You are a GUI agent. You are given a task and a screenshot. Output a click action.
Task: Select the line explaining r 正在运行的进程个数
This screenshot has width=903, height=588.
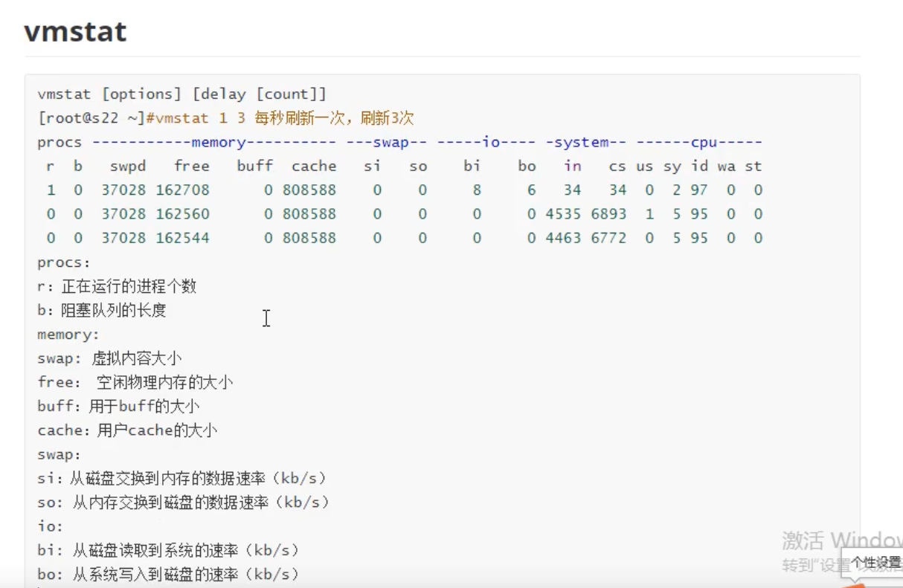click(x=119, y=285)
